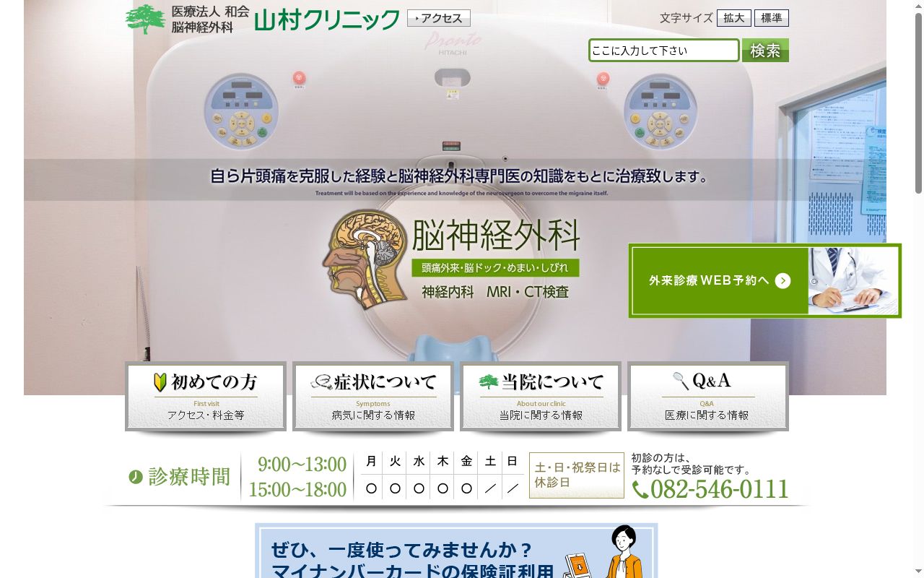The image size is (924, 578).
Task: Click the 土 column header in schedule
Action: [x=490, y=461]
